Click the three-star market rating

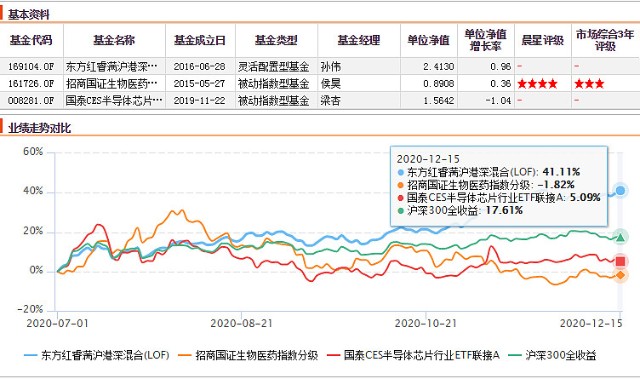click(x=589, y=84)
